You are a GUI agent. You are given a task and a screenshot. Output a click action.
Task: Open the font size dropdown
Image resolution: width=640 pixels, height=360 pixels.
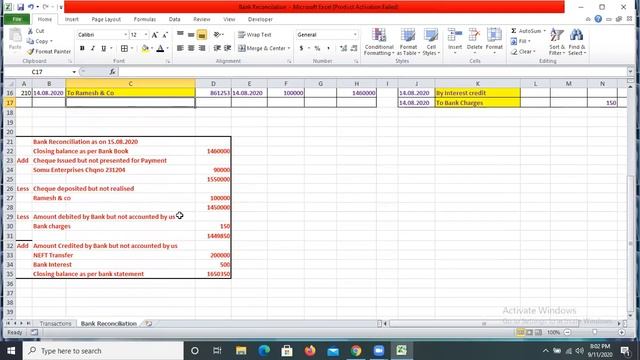pos(146,35)
